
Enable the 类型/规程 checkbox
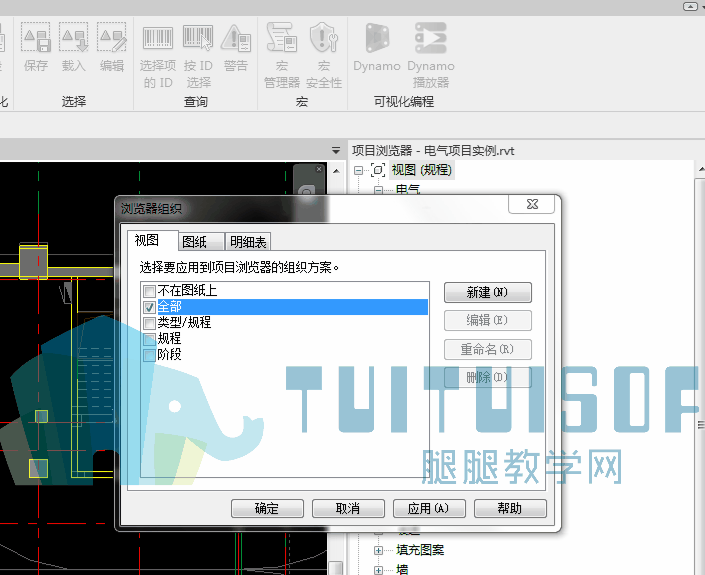point(149,323)
